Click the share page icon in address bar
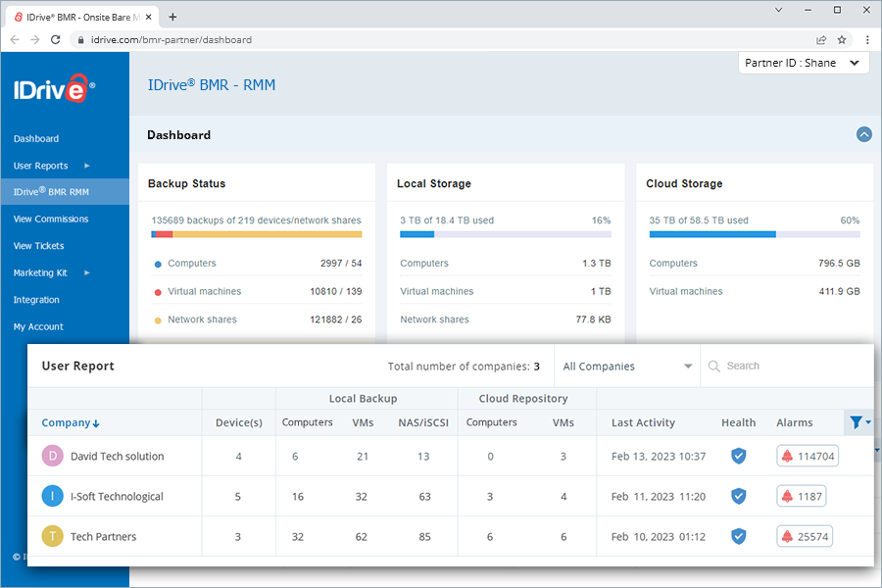 (821, 40)
